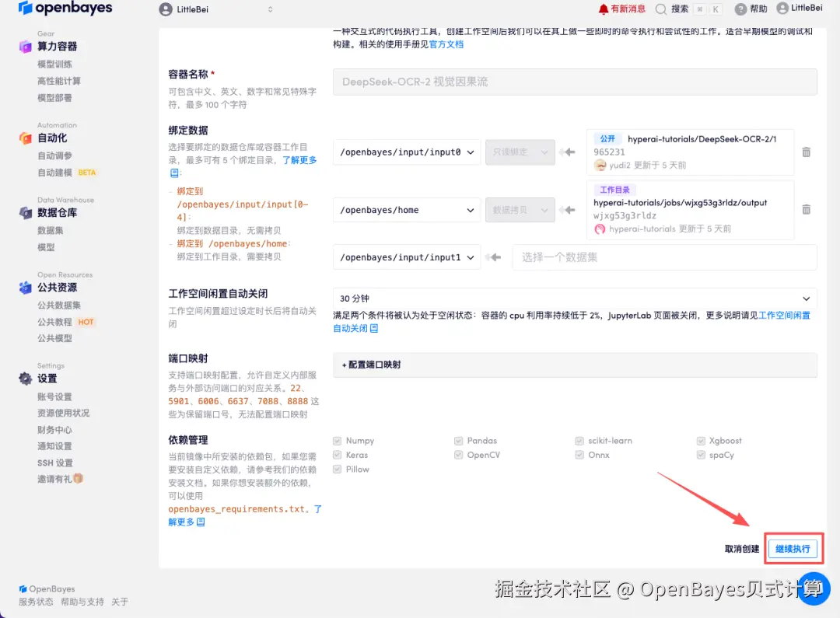
Task: Go to 模型训练 in sidebar
Action: (x=54, y=65)
